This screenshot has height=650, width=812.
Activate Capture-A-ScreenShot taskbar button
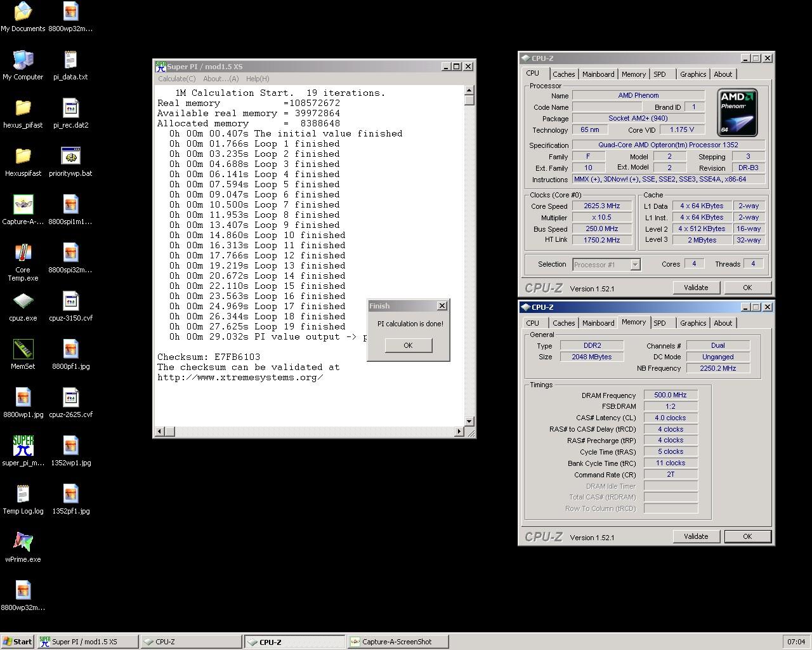[x=398, y=642]
